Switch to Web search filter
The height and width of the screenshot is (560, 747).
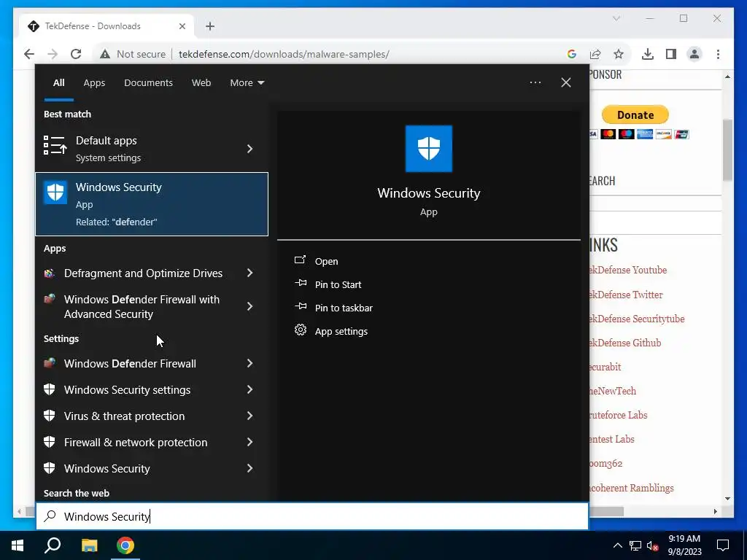point(201,83)
